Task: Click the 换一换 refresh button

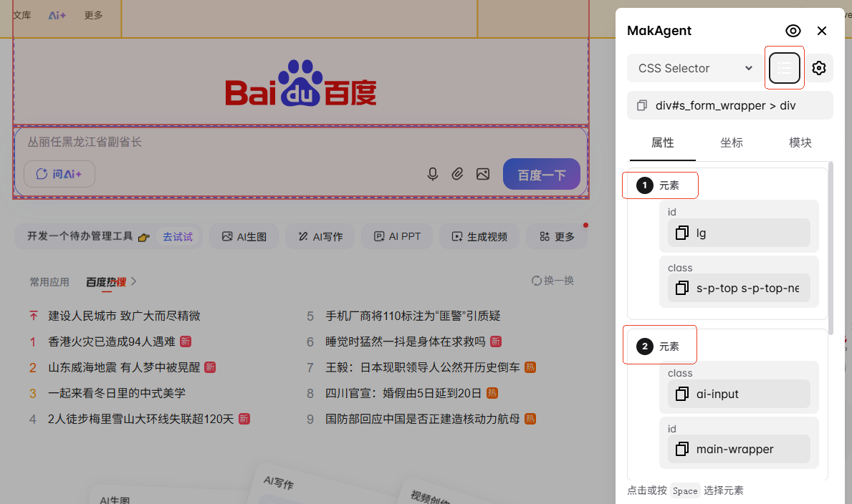Action: pos(552,281)
